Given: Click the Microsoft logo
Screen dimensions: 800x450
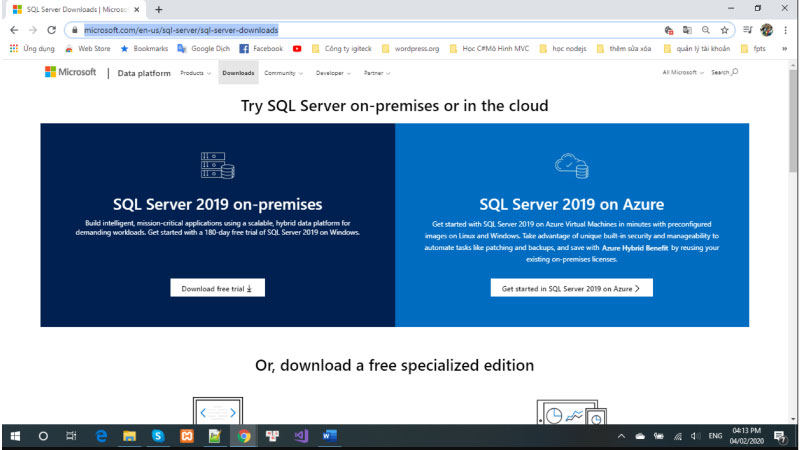Looking at the screenshot, I should [x=70, y=72].
